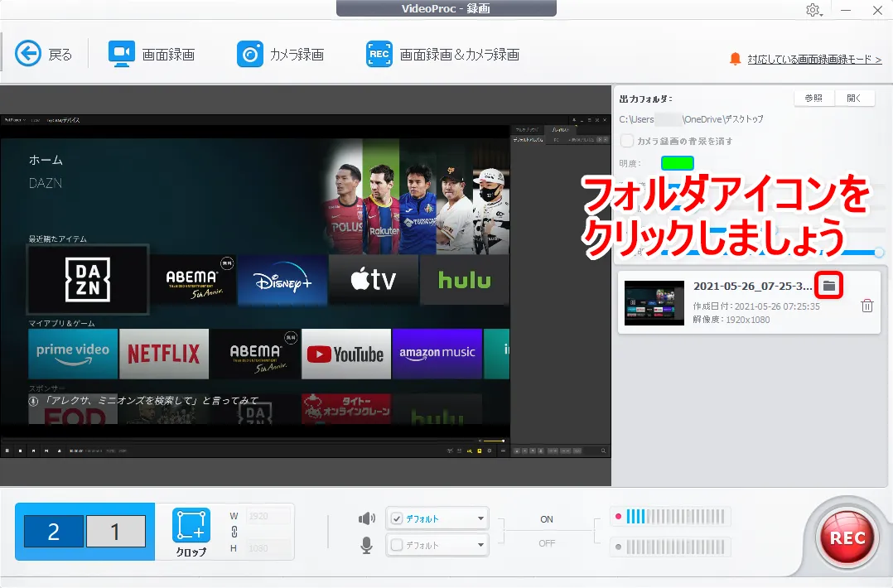Start recording with red REC button
Screen dimensions: 893x588
tap(847, 538)
